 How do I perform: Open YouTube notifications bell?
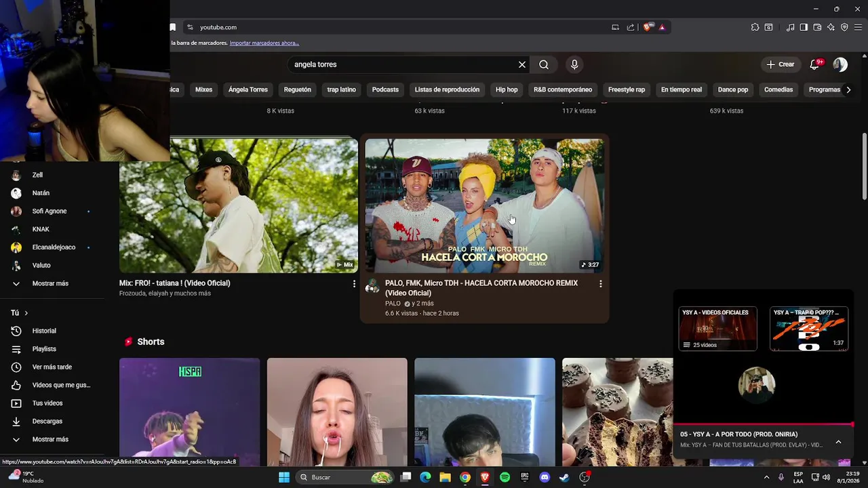coord(816,64)
